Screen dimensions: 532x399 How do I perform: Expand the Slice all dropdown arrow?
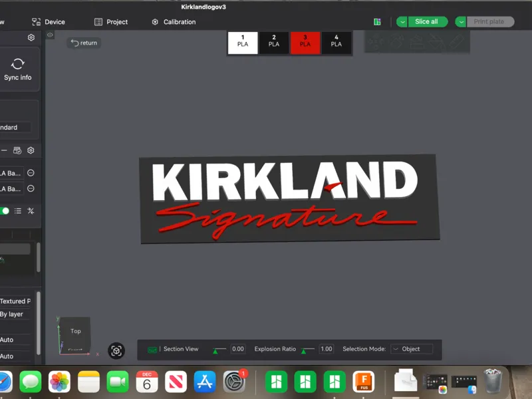click(402, 22)
